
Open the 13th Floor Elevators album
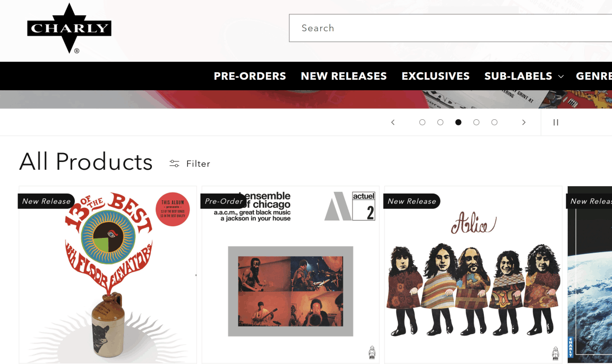(x=108, y=275)
